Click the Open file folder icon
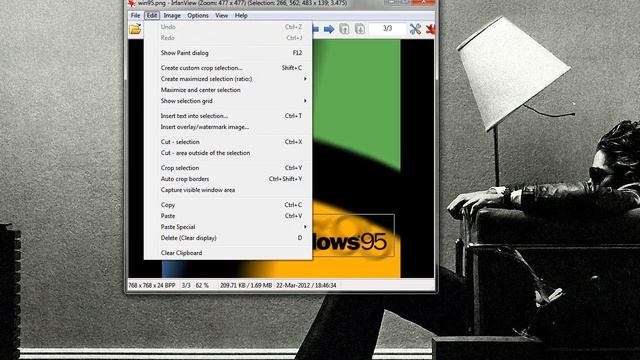This screenshot has height=360, width=640. pyautogui.click(x=135, y=29)
